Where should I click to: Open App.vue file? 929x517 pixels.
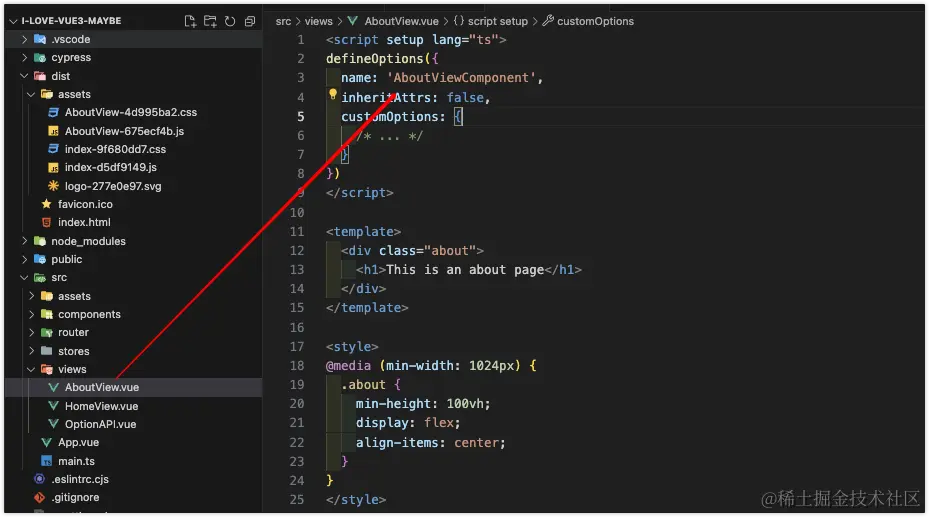[x=78, y=443]
